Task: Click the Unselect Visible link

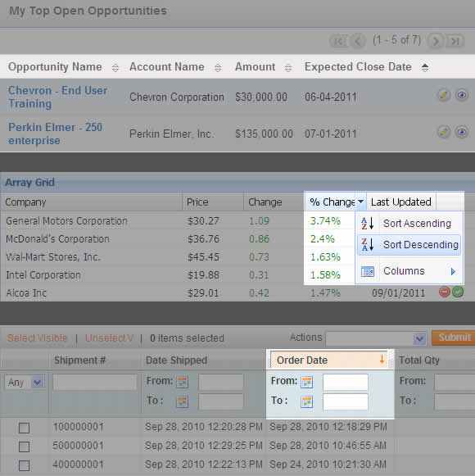Action: pyautogui.click(x=109, y=338)
